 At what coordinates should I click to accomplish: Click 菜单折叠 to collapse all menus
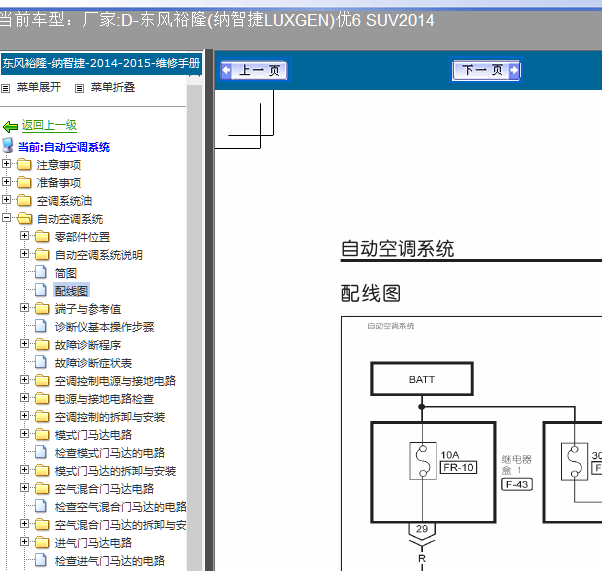coord(113,87)
